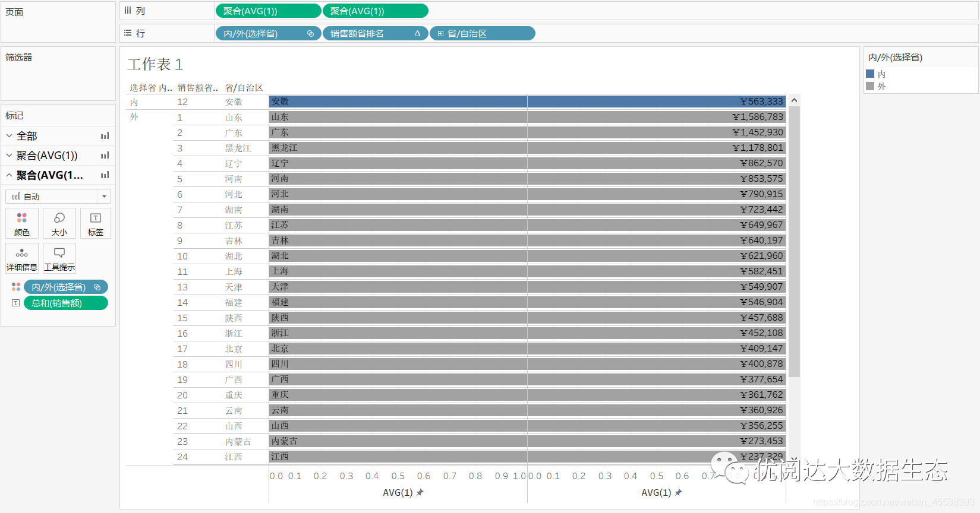Click the 选择省 内.. column header

[x=151, y=88]
